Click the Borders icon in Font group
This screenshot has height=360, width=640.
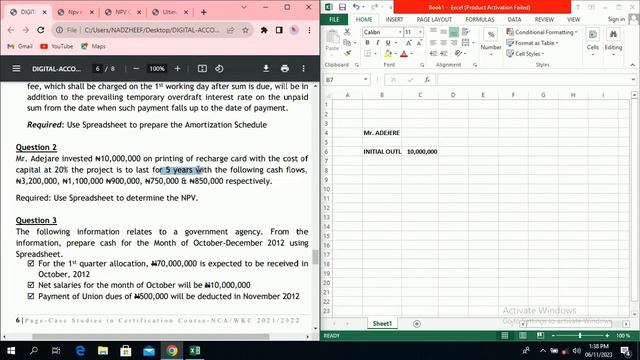(x=367, y=53)
